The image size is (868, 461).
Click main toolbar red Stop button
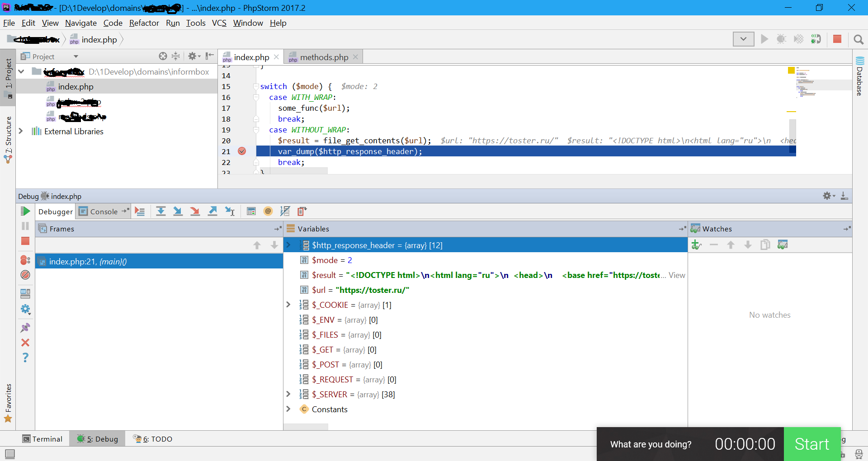pos(837,39)
